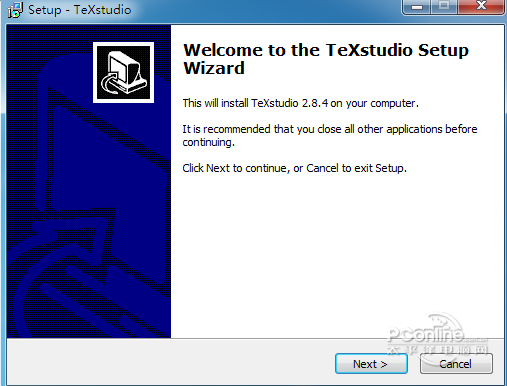Image resolution: width=507 pixels, height=386 pixels.
Task: Close the setup wizard with the red X
Action: tap(481, 7)
